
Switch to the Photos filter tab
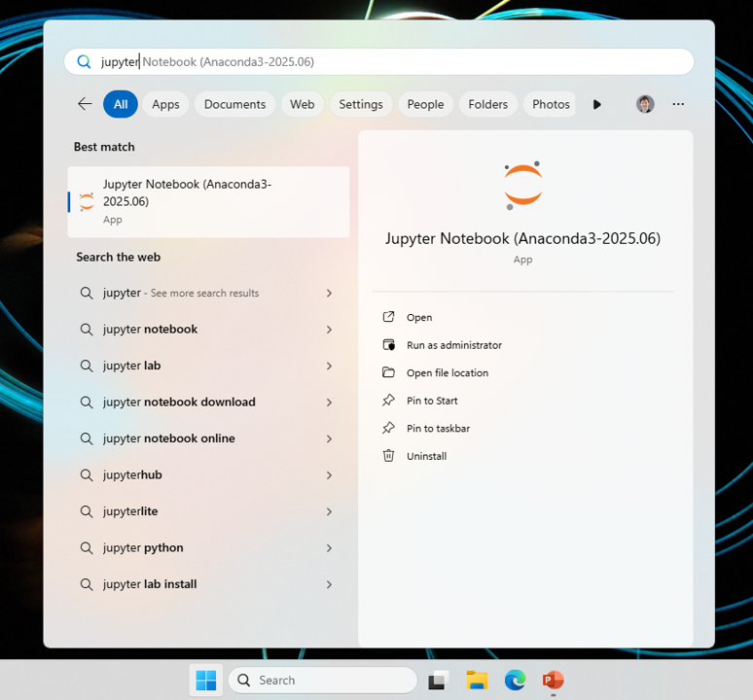click(x=551, y=104)
